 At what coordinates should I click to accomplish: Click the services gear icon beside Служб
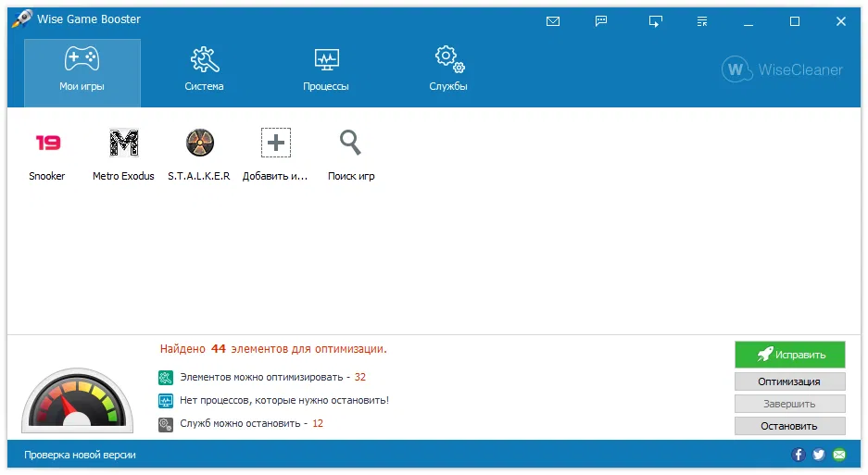[166, 424]
